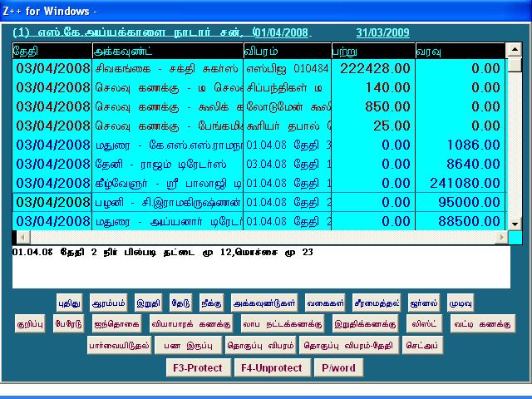Viewport: 532px width, 399px height.
Task: Select the debit amount 25.00
Action: point(373,126)
